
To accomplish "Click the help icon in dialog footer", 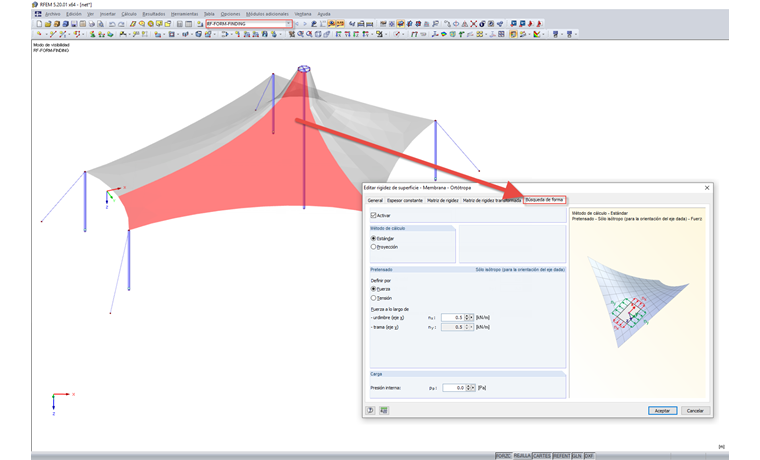I will 370,410.
